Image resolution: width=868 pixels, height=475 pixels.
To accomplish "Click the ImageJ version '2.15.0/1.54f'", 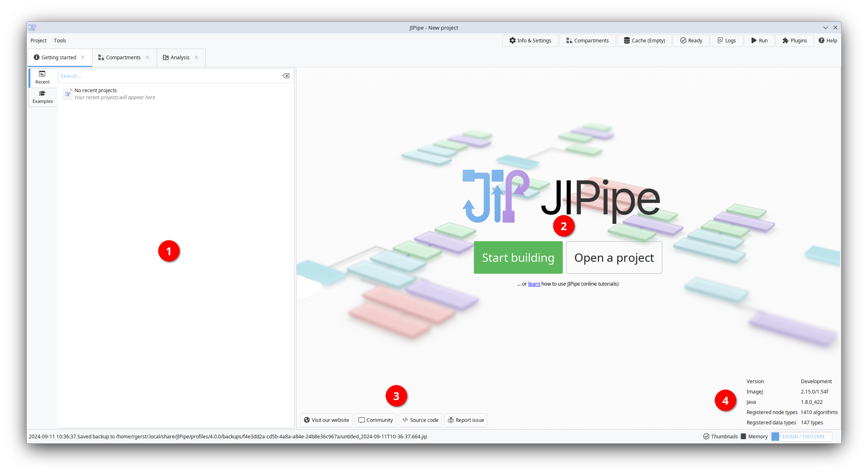I will 814,391.
